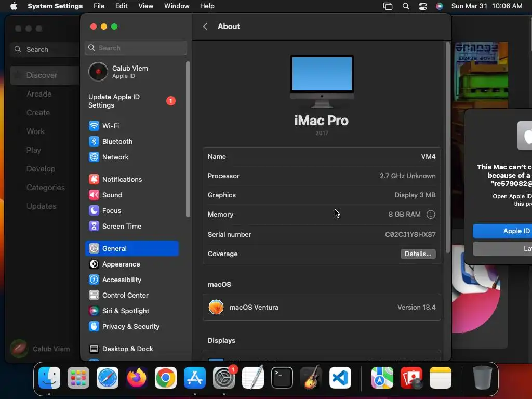Select Updates in App Store sidebar

point(42,206)
